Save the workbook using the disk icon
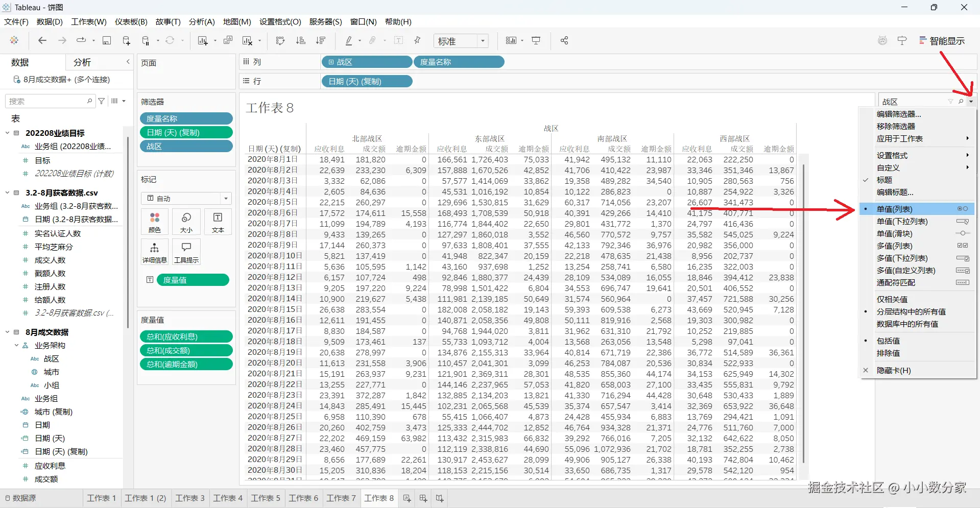 coord(107,40)
